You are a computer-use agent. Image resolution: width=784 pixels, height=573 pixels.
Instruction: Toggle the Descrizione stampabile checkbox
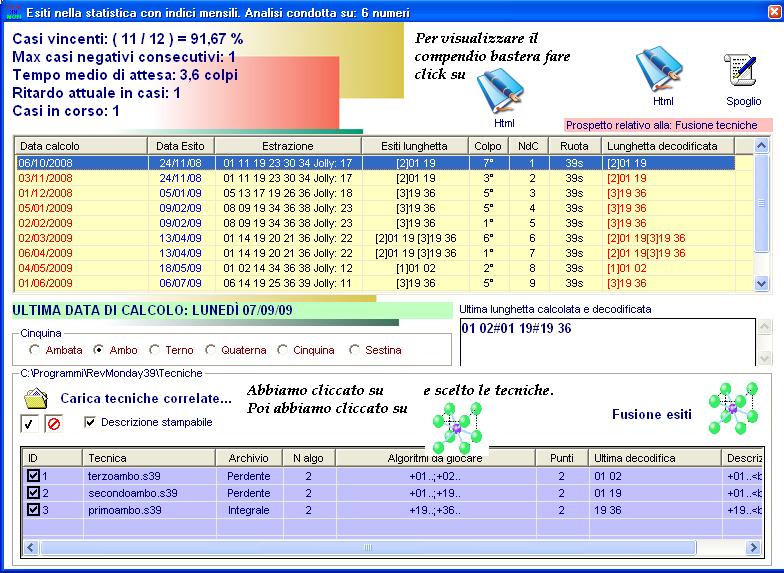[x=90, y=422]
